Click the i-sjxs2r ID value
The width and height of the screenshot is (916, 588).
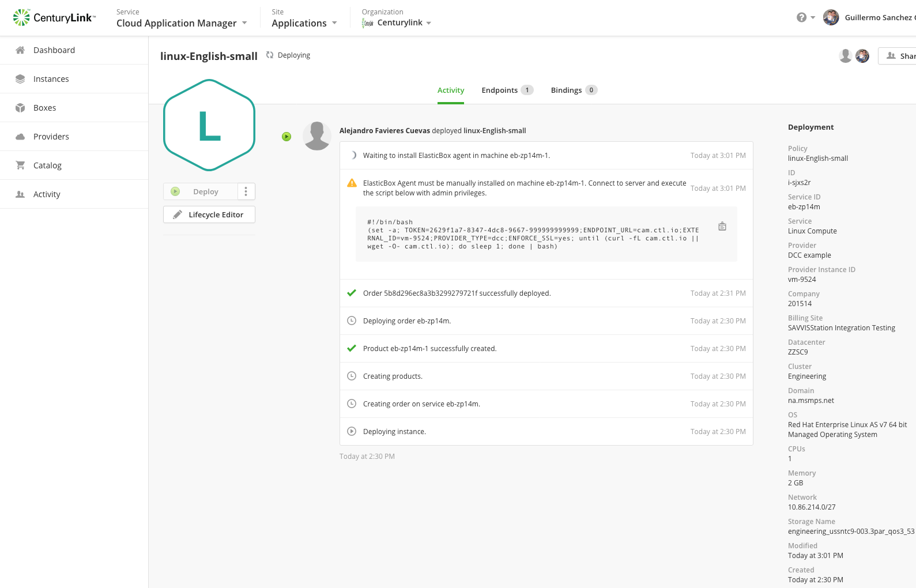[799, 183]
